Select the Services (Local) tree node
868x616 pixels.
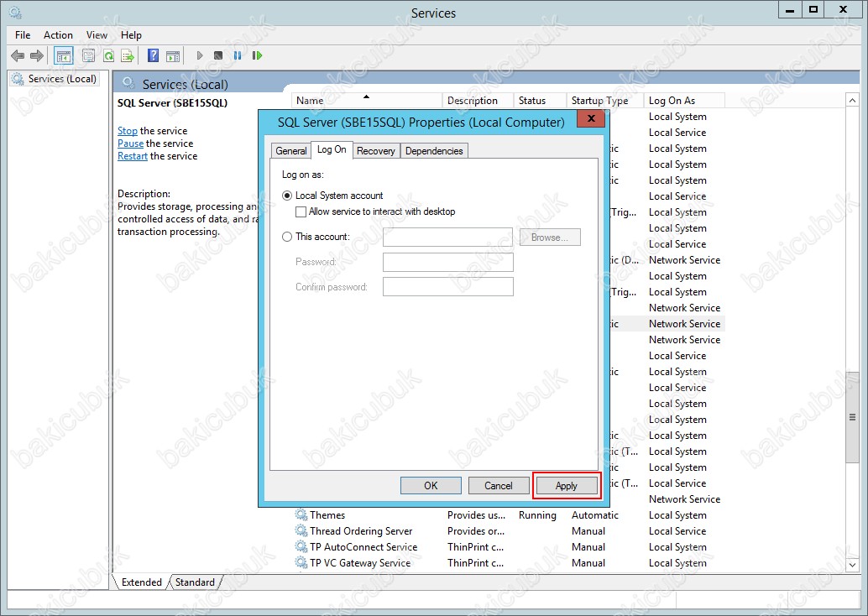(x=55, y=79)
